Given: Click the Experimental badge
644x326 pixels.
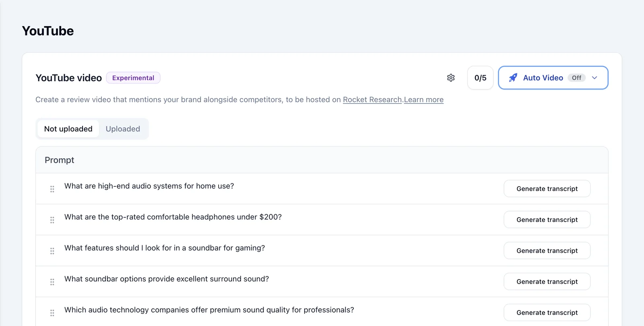Looking at the screenshot, I should tap(133, 78).
